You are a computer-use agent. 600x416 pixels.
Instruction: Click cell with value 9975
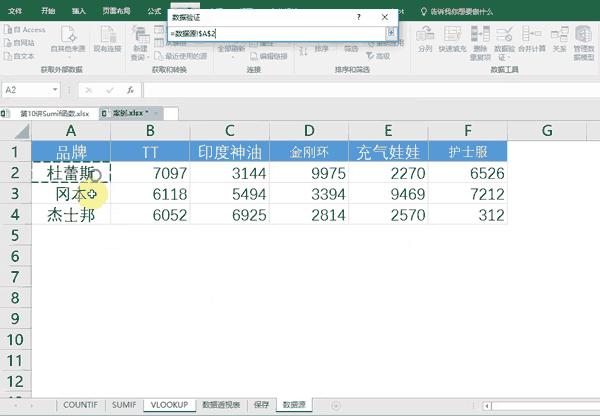pos(309,173)
